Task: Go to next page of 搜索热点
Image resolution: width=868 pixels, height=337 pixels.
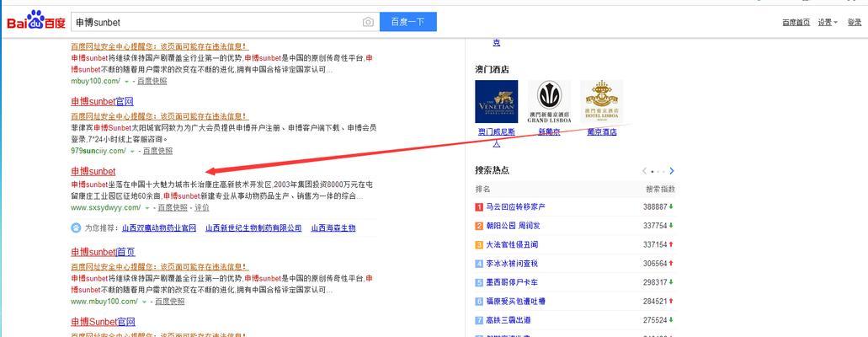Action: (x=672, y=171)
